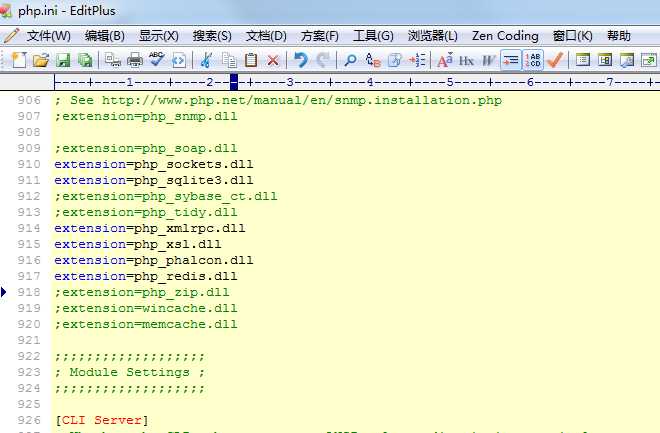Open the 文档(D) menu
The image size is (660, 433).
[266, 36]
